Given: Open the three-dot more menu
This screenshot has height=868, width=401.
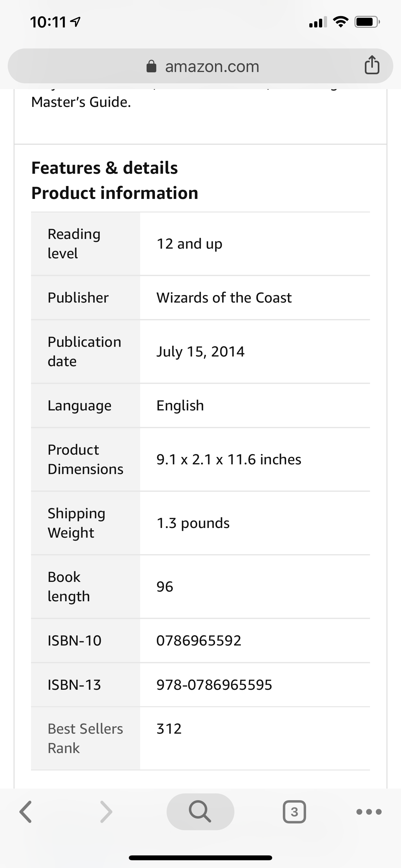Looking at the screenshot, I should coord(369,812).
